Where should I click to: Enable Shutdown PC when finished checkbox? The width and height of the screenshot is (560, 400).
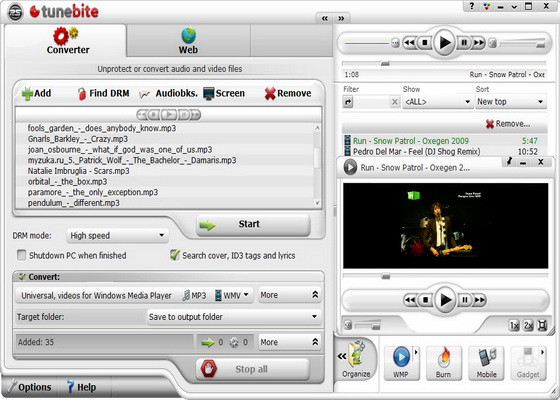pos(21,255)
